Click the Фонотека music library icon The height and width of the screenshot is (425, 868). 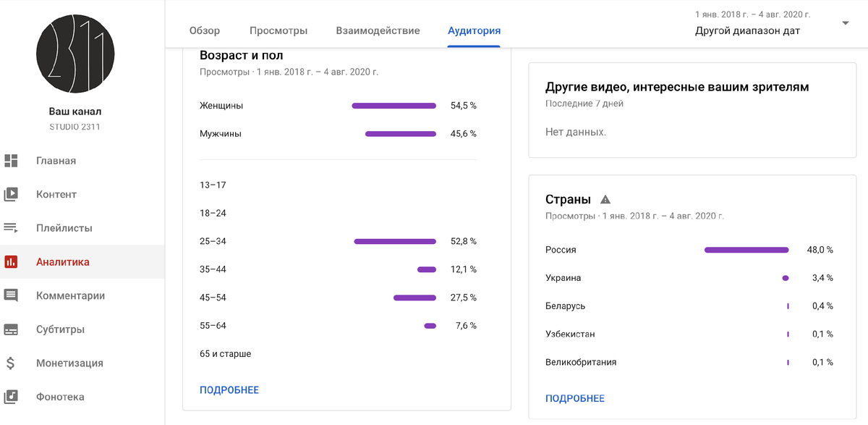11,397
